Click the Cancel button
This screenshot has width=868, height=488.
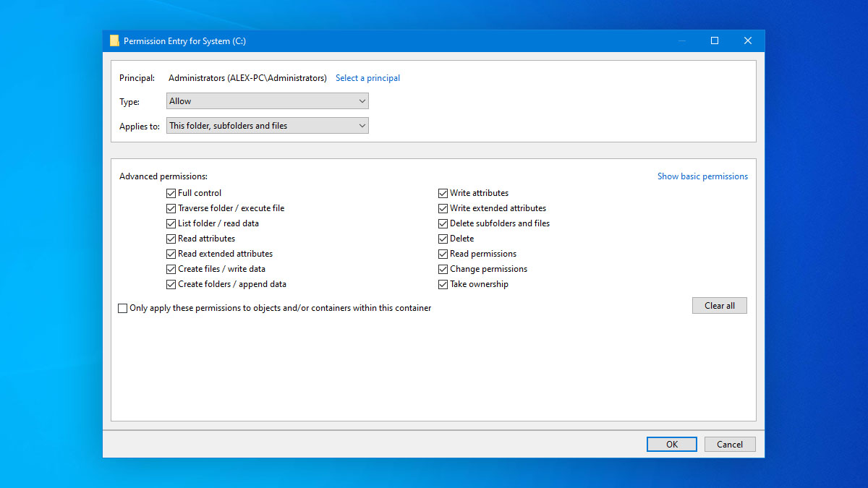tap(730, 445)
